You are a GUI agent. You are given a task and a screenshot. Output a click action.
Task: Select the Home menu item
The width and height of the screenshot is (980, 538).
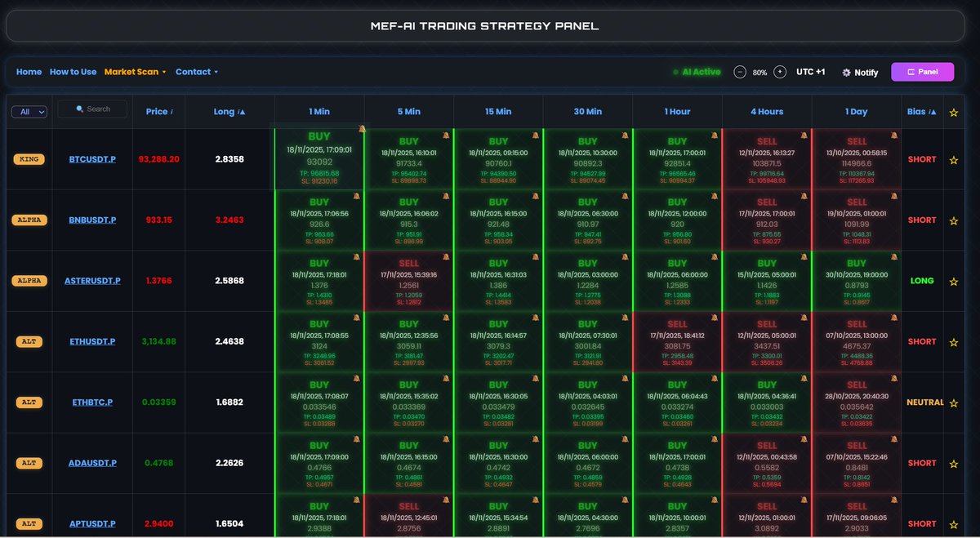29,72
